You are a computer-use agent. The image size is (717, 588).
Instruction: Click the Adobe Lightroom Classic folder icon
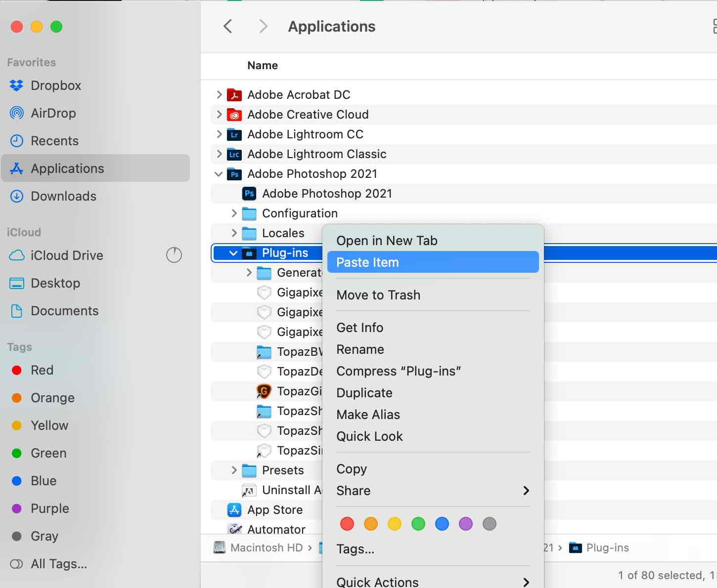[x=234, y=154]
